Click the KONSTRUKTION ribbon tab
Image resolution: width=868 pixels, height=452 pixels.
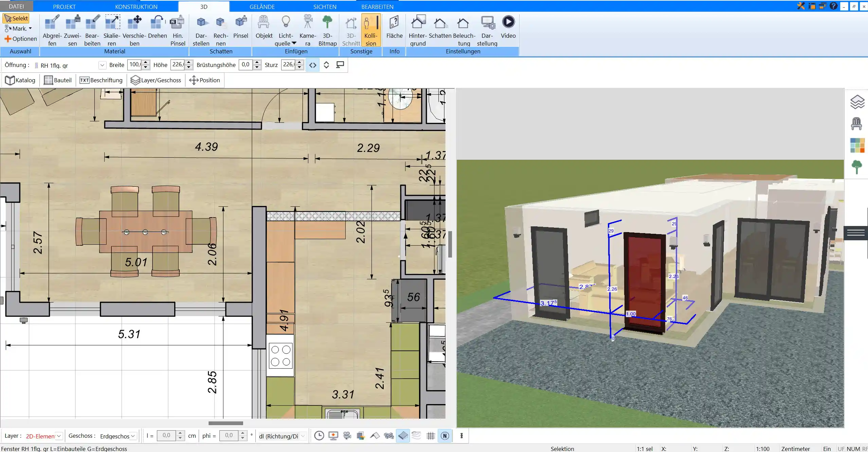click(x=136, y=6)
